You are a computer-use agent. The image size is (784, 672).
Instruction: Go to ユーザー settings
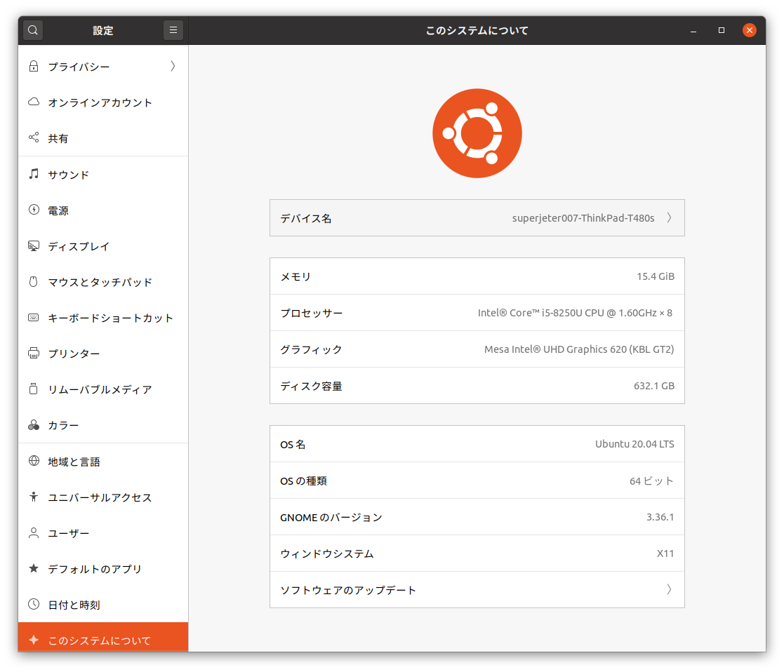(x=103, y=533)
